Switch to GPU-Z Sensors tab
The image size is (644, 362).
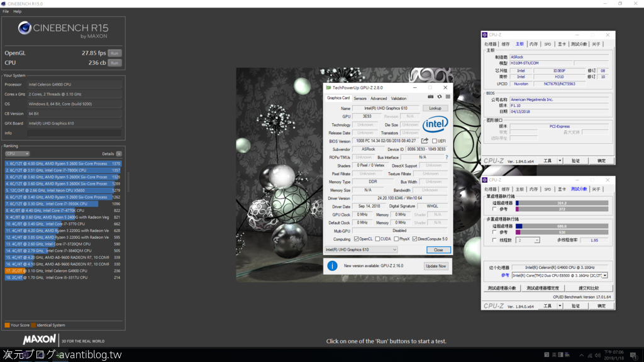coord(360,99)
